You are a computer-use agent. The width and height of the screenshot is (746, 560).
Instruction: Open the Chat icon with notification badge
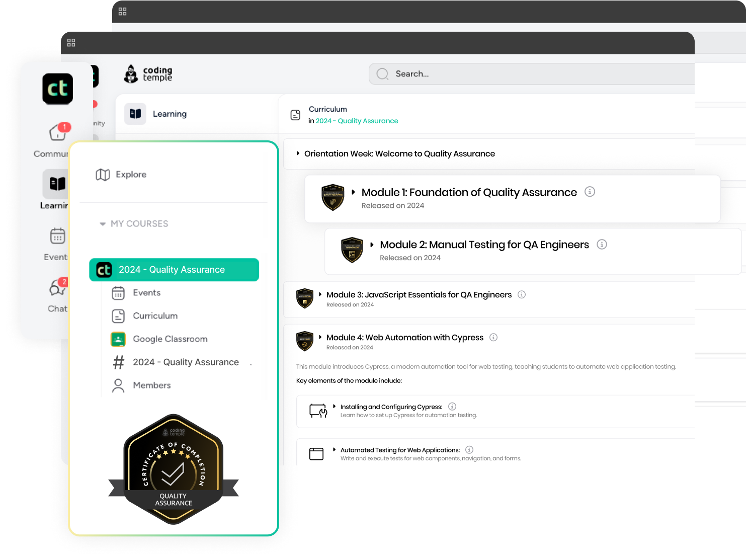[57, 288]
